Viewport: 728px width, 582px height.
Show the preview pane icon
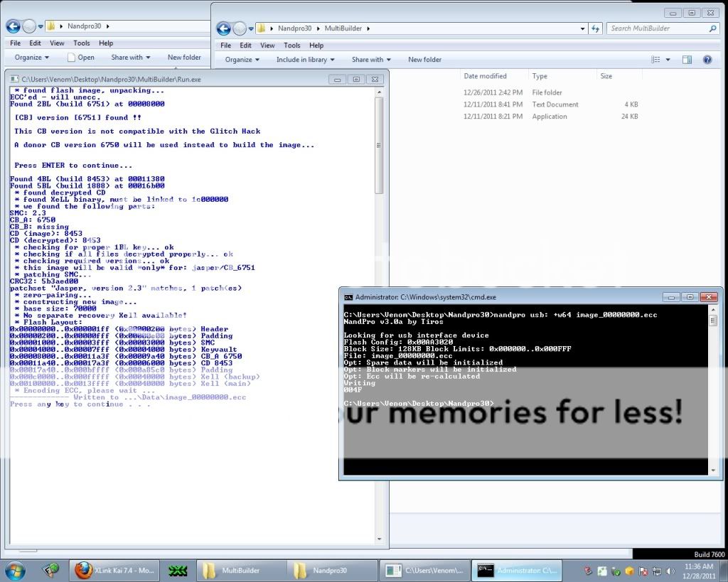[x=687, y=60]
